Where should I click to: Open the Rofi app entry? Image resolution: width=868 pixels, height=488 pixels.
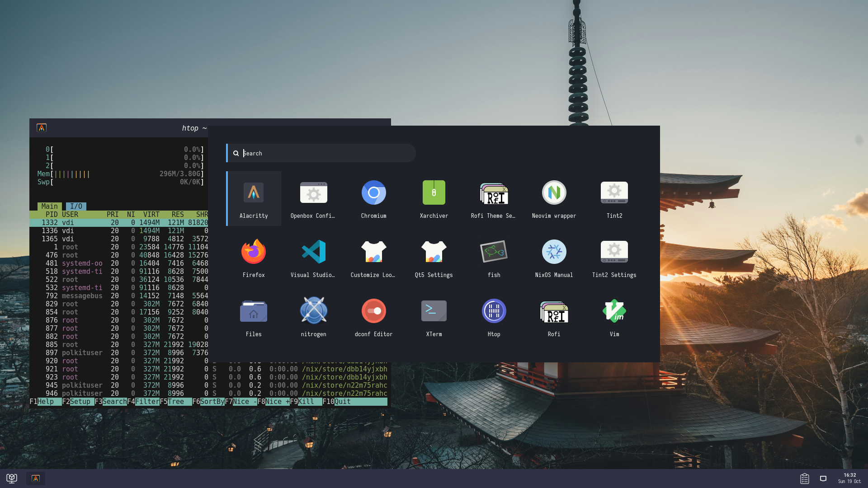point(554,317)
